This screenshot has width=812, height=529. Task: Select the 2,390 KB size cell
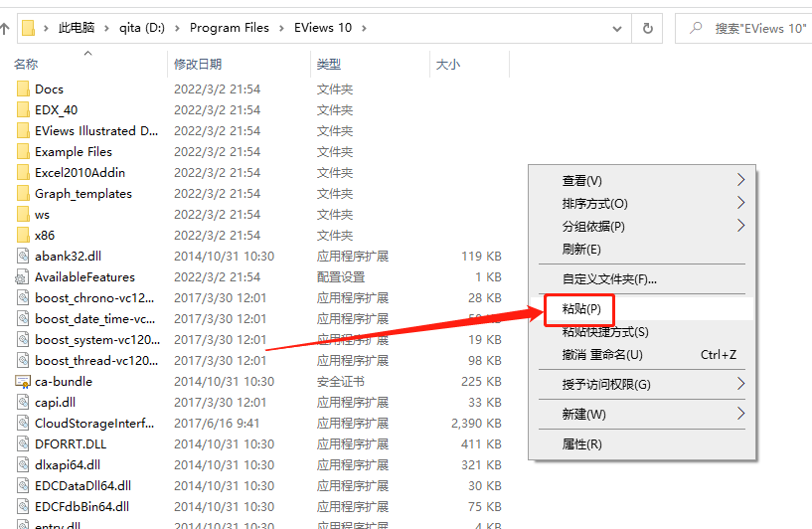pyautogui.click(x=476, y=424)
